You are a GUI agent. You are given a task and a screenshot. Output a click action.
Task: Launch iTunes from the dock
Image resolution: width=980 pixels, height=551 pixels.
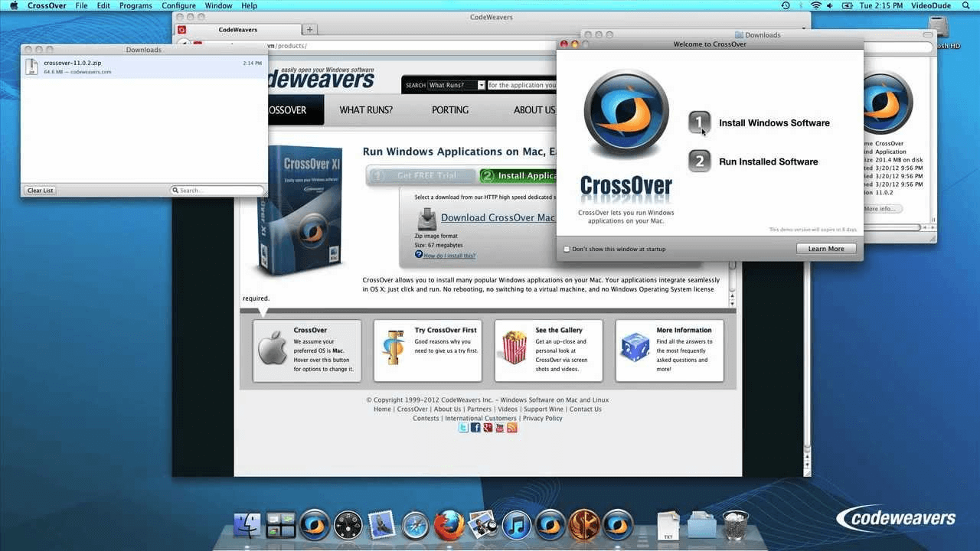click(517, 527)
